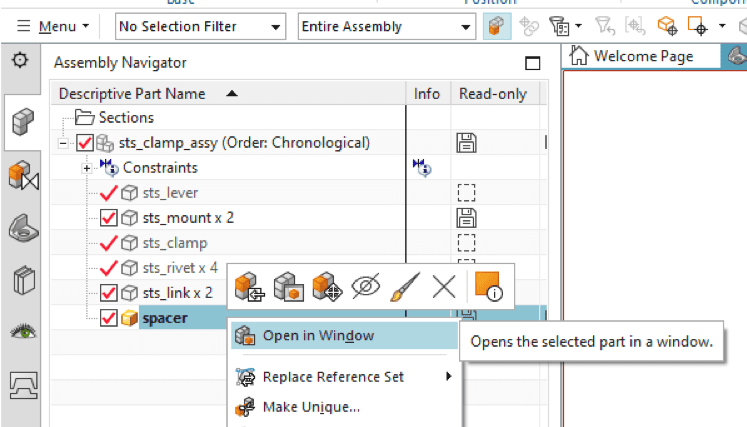
Task: Click the Info column header
Action: (x=427, y=93)
